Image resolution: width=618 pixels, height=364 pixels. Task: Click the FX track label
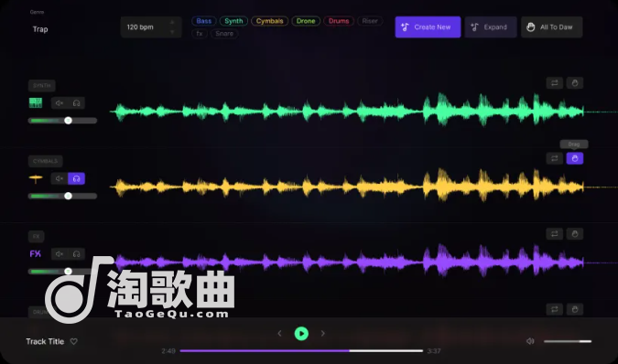coord(37,237)
